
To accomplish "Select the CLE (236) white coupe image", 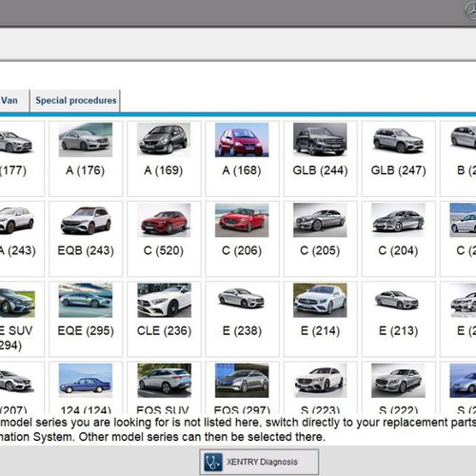I will (x=164, y=301).
